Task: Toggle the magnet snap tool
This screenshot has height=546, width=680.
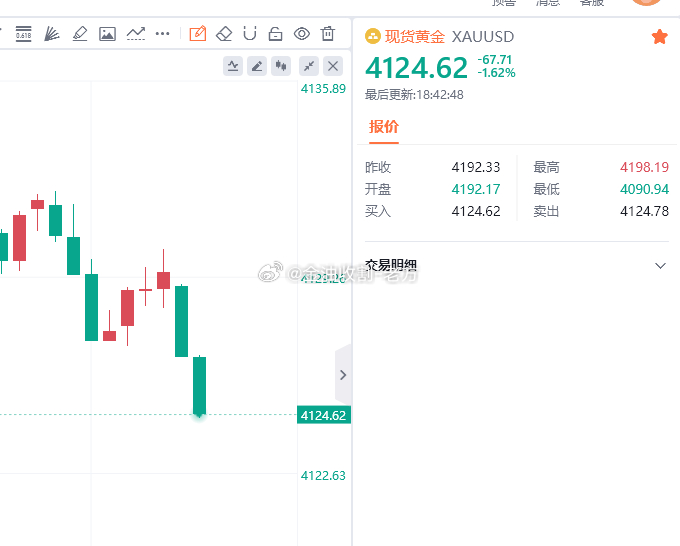Action: pyautogui.click(x=250, y=33)
